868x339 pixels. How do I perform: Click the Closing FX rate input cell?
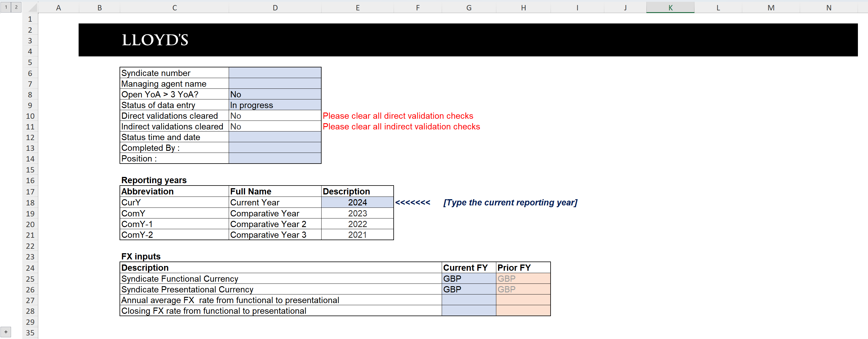[x=468, y=311]
